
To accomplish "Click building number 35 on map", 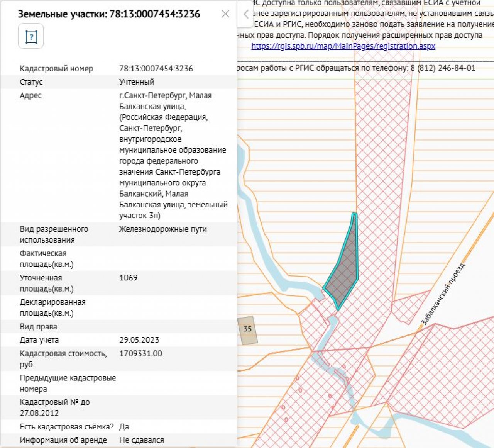I will point(247,329).
